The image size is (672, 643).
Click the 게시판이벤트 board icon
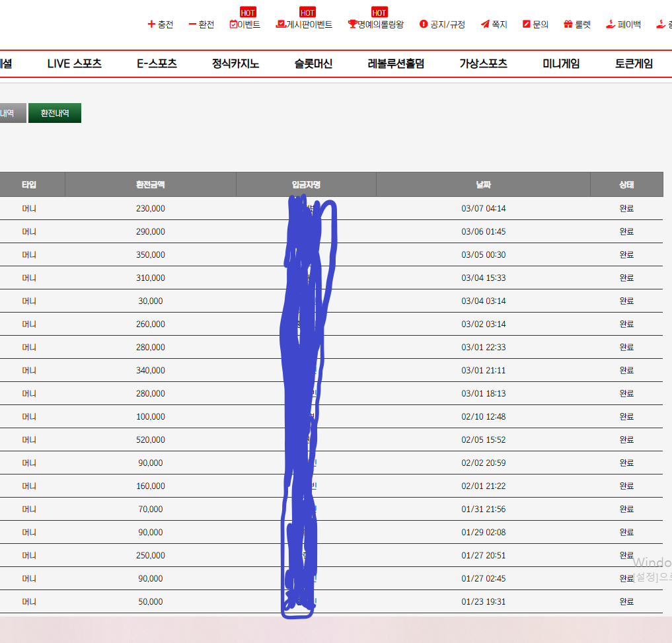(x=280, y=24)
